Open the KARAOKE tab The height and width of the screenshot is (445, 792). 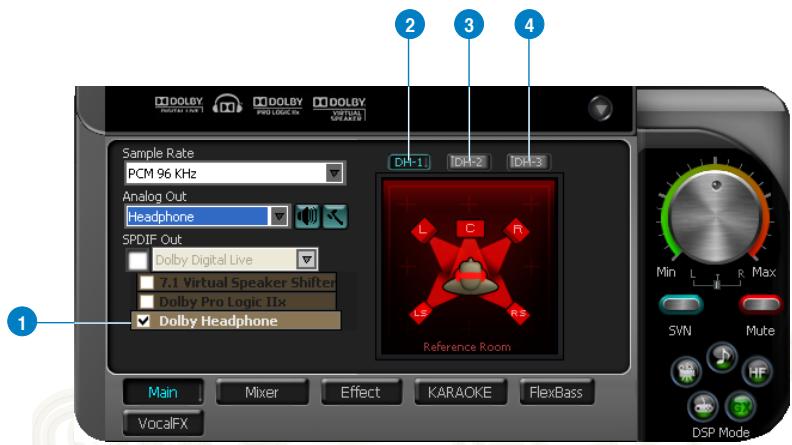point(460,392)
